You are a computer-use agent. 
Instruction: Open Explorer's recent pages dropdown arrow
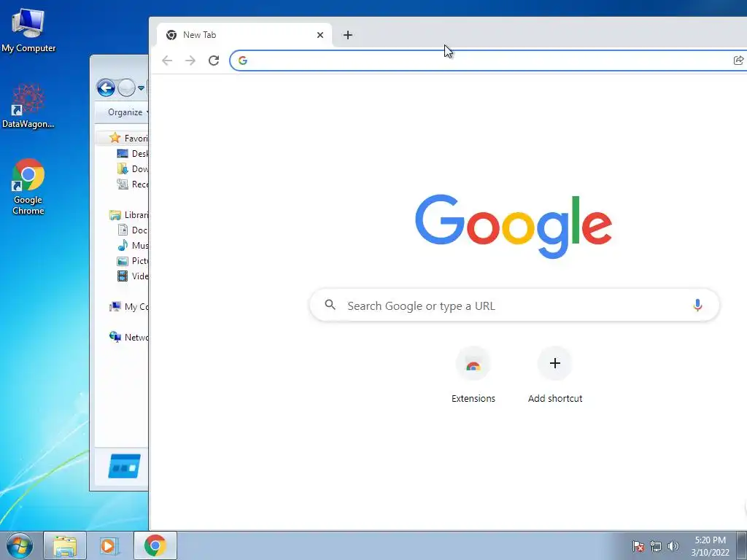tap(141, 88)
